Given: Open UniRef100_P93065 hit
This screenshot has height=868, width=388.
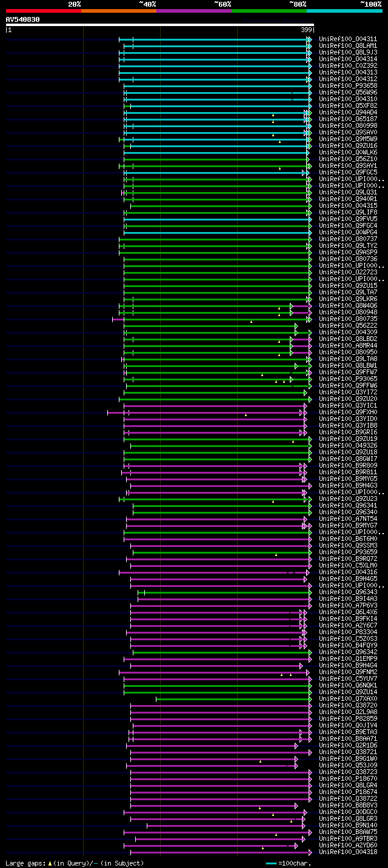Looking at the screenshot, I should click(x=348, y=379).
